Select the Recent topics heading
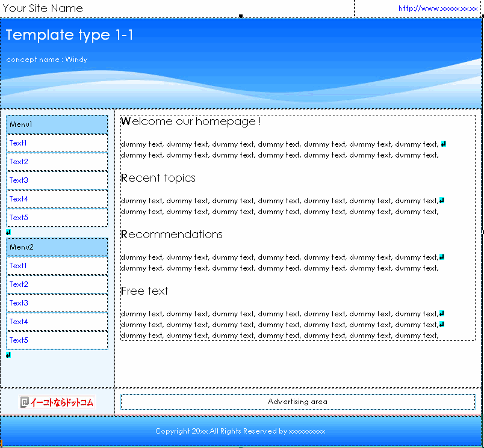The width and height of the screenshot is (484, 448). [x=158, y=178]
